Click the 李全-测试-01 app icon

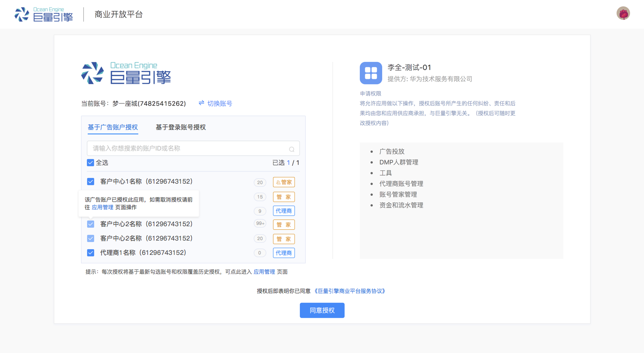click(x=371, y=73)
